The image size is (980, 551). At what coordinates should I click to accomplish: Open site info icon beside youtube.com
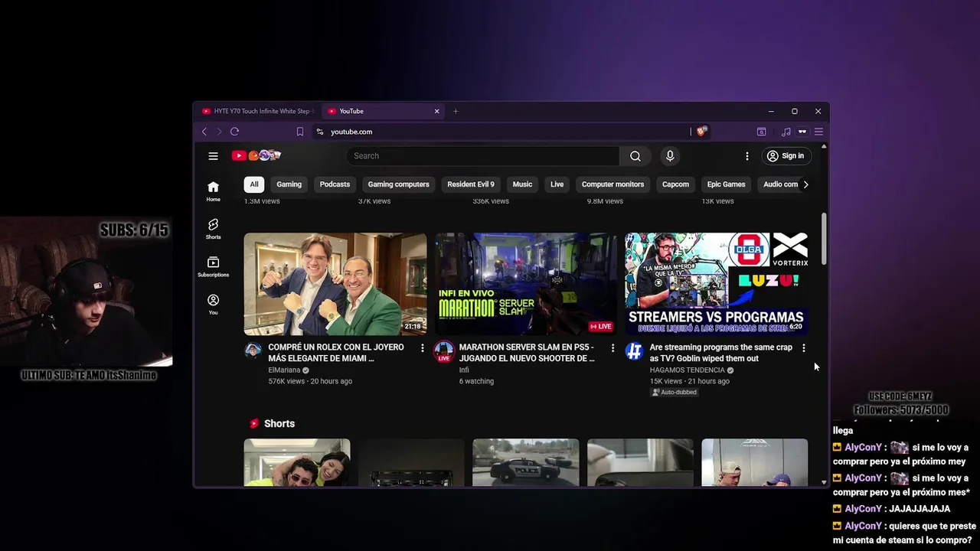tap(320, 132)
